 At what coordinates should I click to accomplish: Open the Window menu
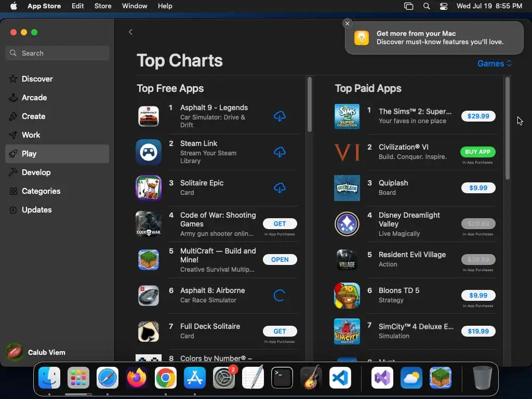point(135,6)
